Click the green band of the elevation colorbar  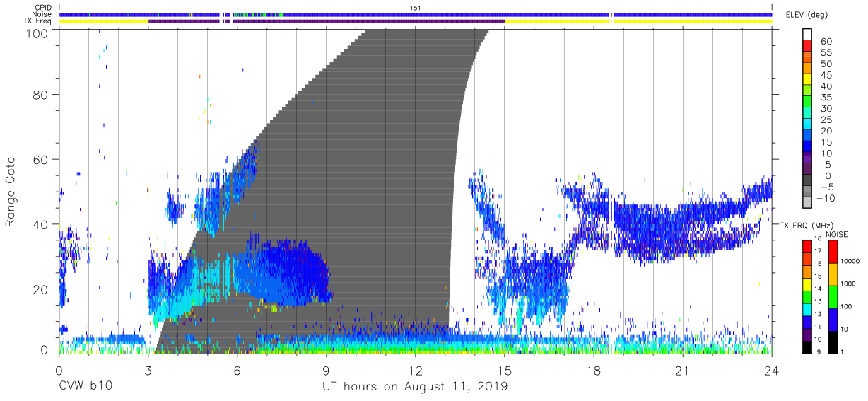(x=807, y=103)
